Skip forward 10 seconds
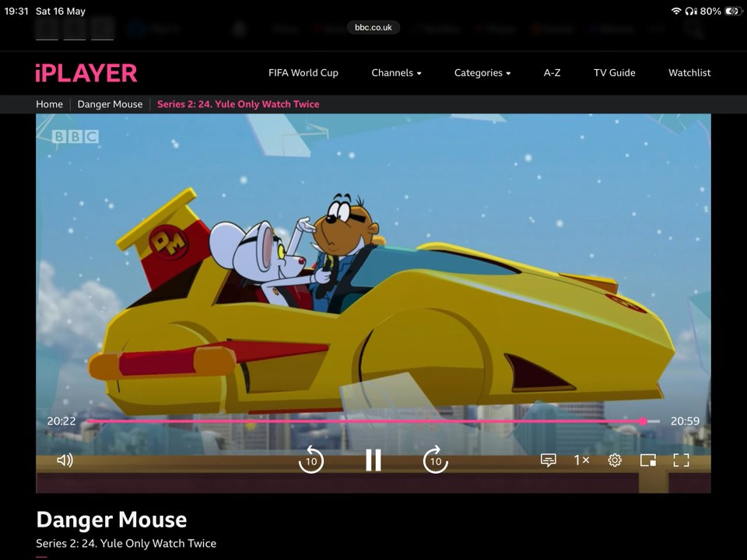This screenshot has width=747, height=560. [x=436, y=460]
